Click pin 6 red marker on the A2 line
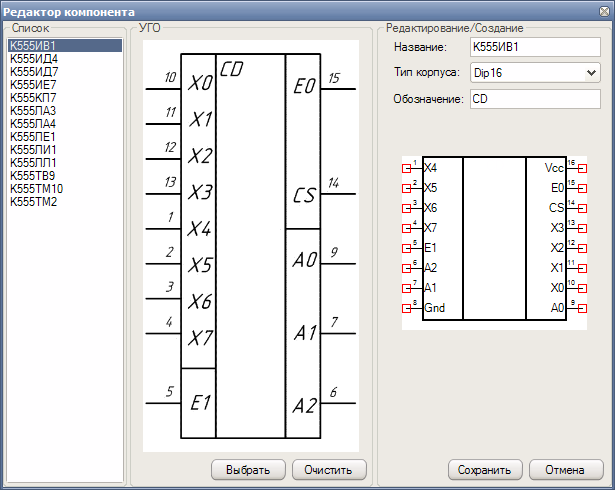The height and width of the screenshot is (490, 615). [406, 268]
